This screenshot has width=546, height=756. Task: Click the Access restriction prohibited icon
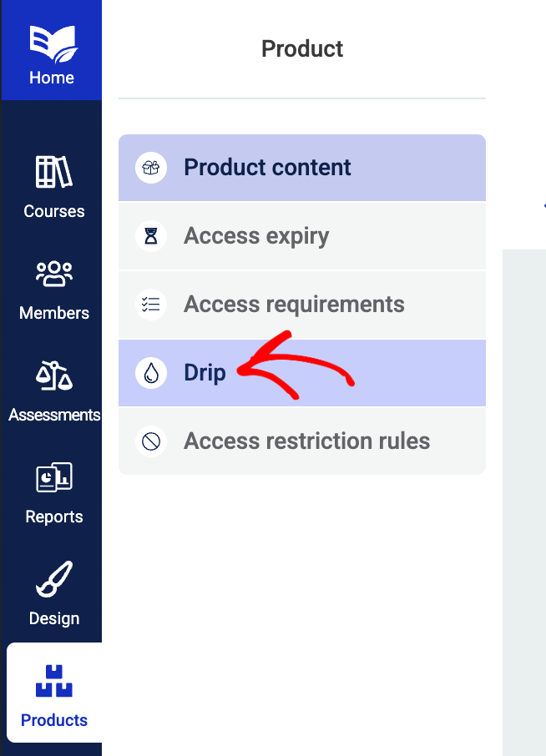pos(151,441)
